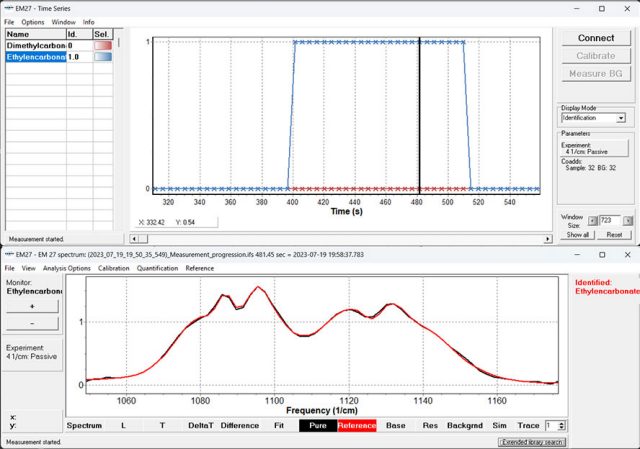The height and width of the screenshot is (449, 640).
Task: Open Info menu in Time Series window
Action: pos(89,22)
